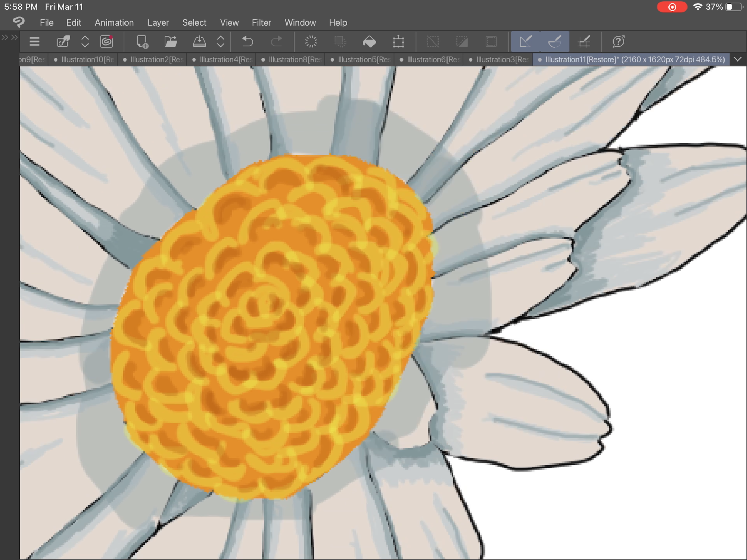Toggle Snap to Grid

(x=584, y=42)
